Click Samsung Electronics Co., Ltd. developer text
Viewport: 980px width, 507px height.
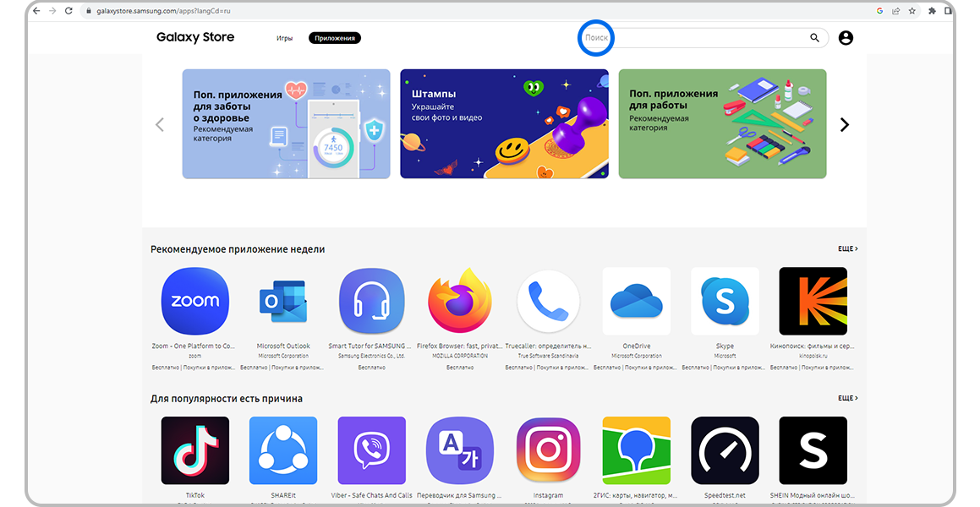point(372,356)
